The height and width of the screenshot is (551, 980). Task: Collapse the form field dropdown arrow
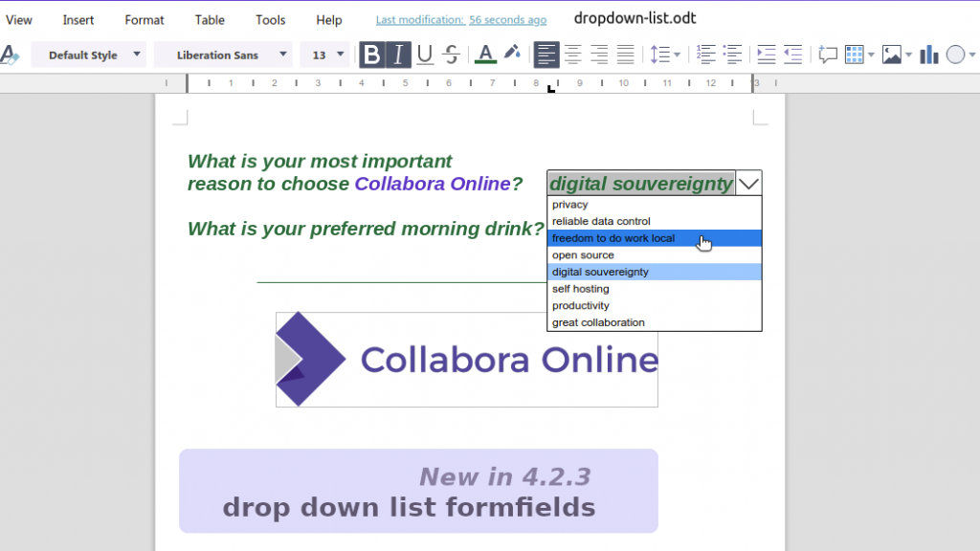(x=748, y=184)
